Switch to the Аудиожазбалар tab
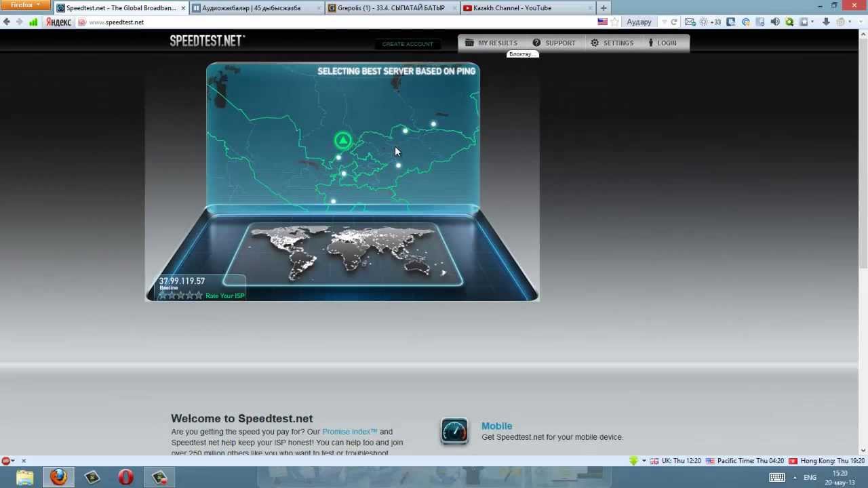 point(256,8)
